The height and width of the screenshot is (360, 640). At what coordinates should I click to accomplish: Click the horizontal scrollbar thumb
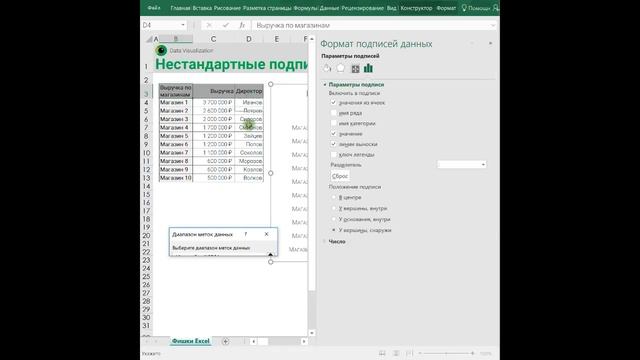[263, 341]
